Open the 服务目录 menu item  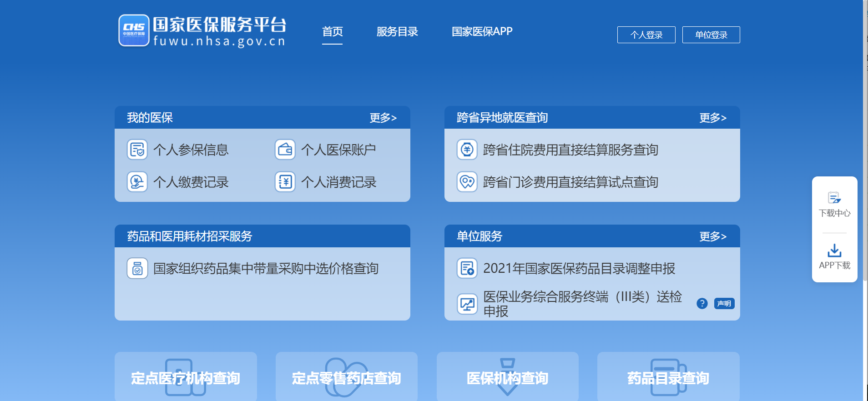point(397,31)
